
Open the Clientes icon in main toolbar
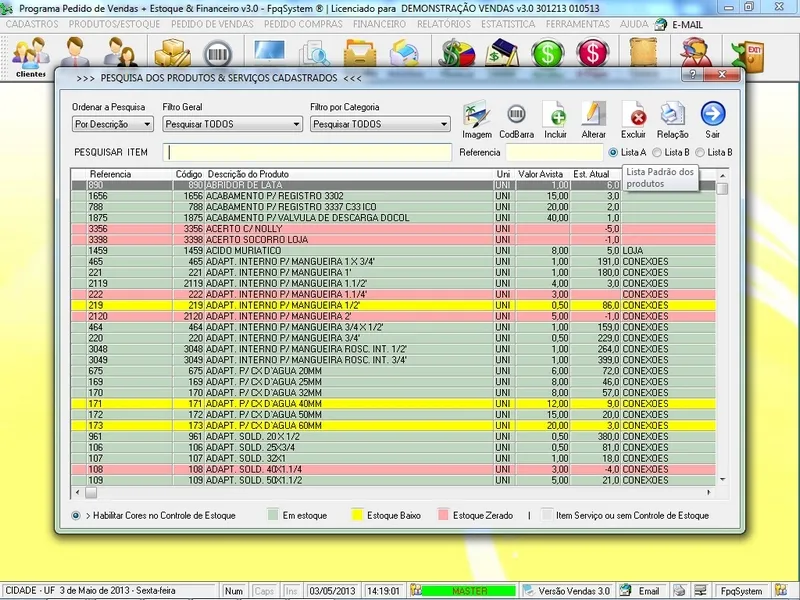point(31,56)
